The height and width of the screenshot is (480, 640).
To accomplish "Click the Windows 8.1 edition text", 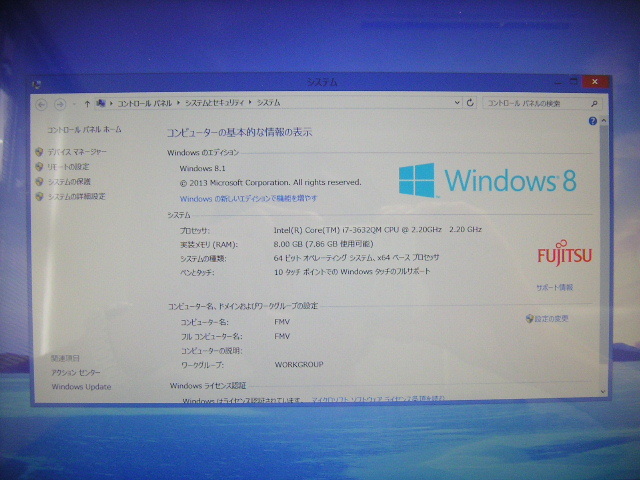I will 202,168.
